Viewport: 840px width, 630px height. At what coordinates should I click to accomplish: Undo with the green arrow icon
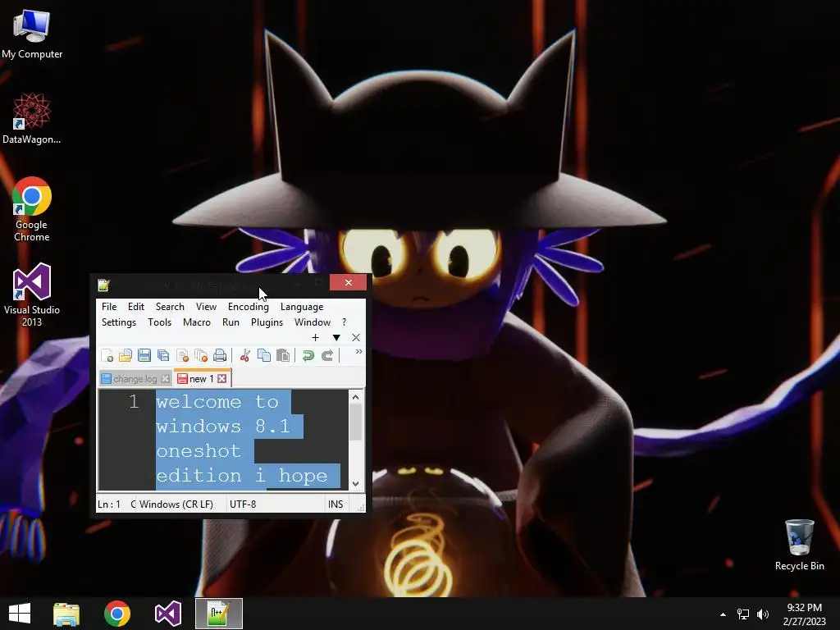308,356
